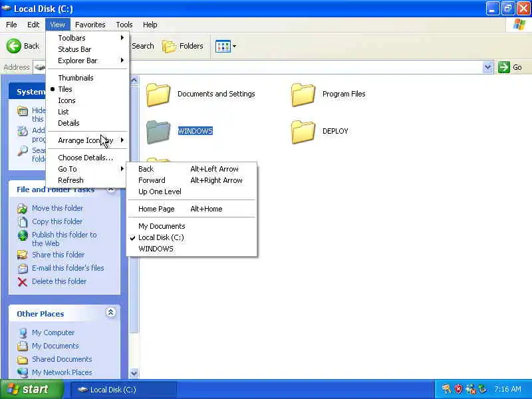Click the green Go arrow icon
This screenshot has height=399, width=532.
(x=504, y=67)
